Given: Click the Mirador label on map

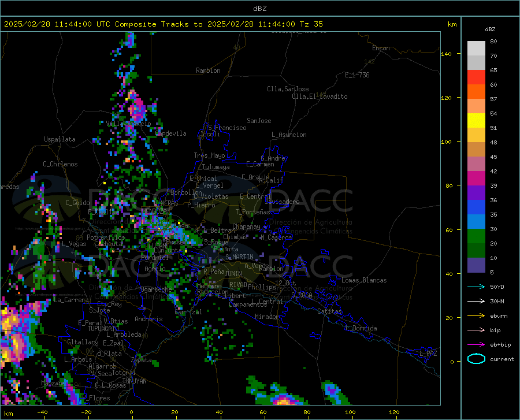Looking at the screenshot, I should coord(266,317).
